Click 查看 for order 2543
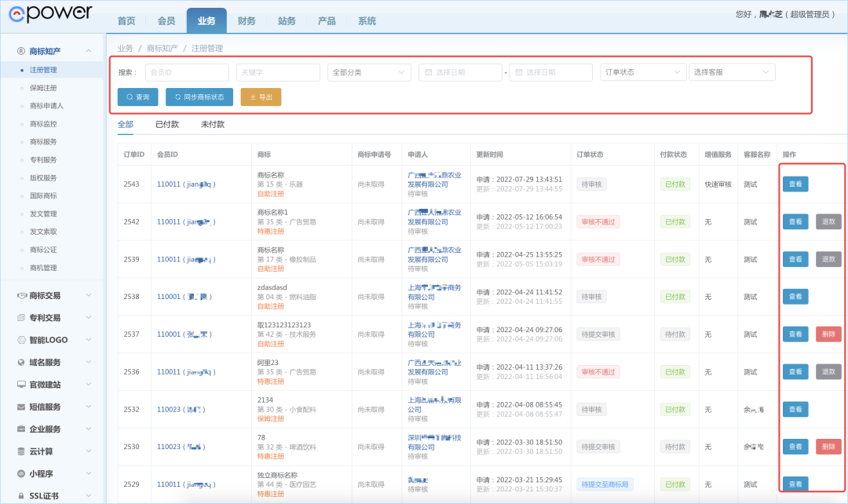 pyautogui.click(x=795, y=184)
